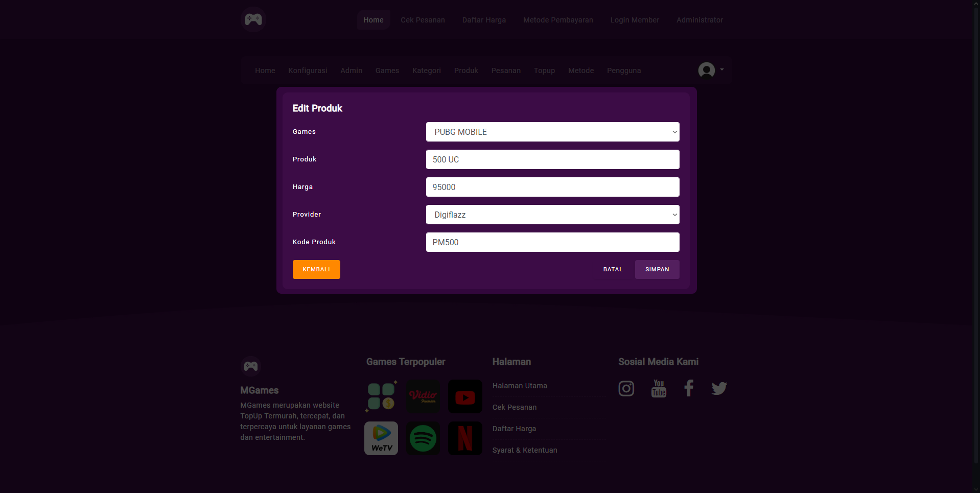This screenshot has height=493, width=980.
Task: Open Topup in admin menu
Action: 545,71
